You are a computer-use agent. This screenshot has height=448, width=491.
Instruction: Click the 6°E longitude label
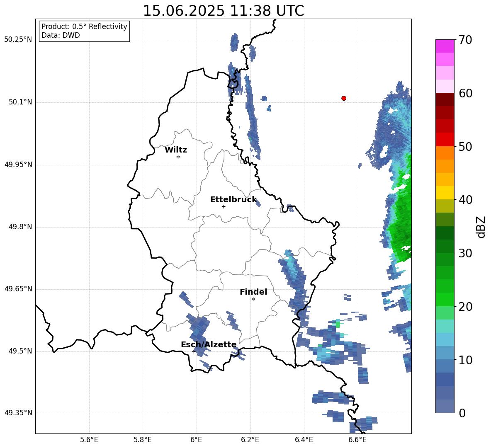tap(196, 440)
